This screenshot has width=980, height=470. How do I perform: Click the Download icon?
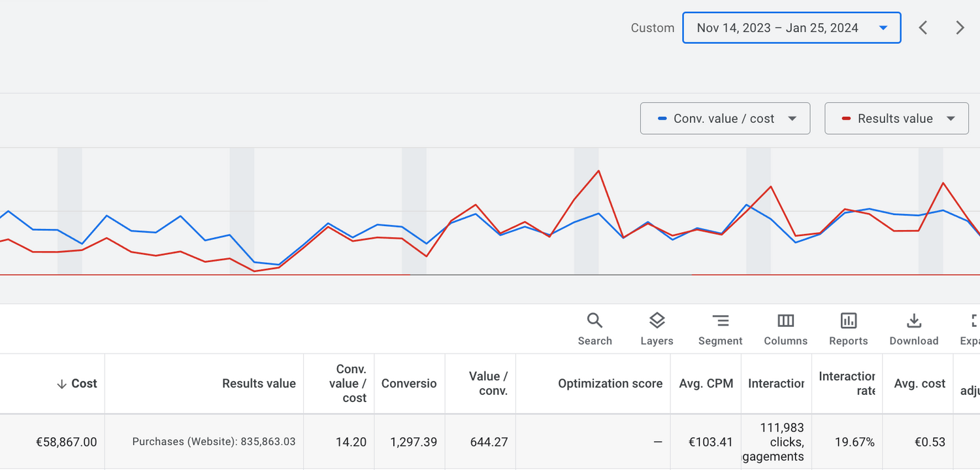pos(913,321)
